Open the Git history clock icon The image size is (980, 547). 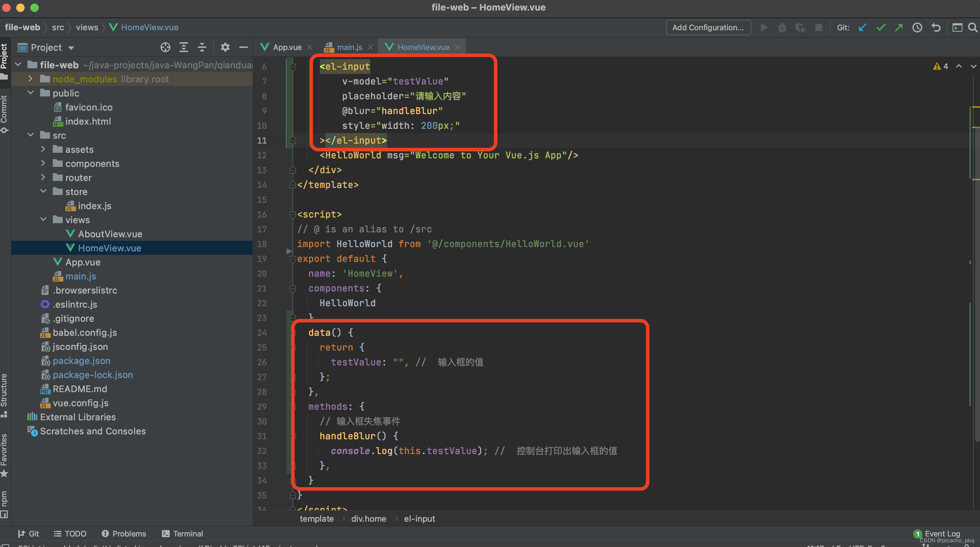[917, 27]
